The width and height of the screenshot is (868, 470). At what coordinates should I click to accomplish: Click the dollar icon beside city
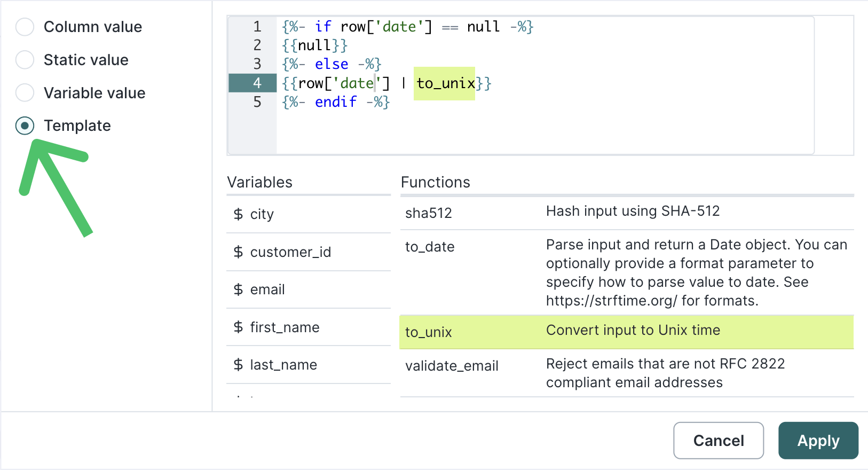(x=238, y=214)
